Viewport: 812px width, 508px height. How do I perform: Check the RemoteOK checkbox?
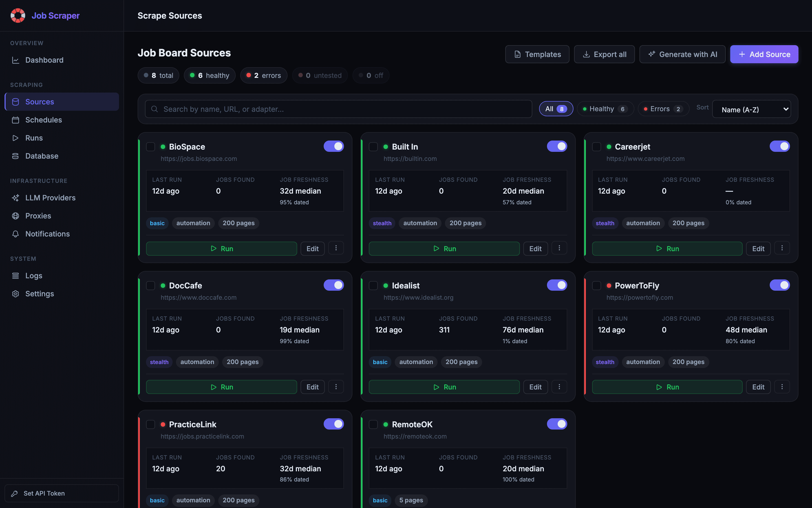(374, 424)
